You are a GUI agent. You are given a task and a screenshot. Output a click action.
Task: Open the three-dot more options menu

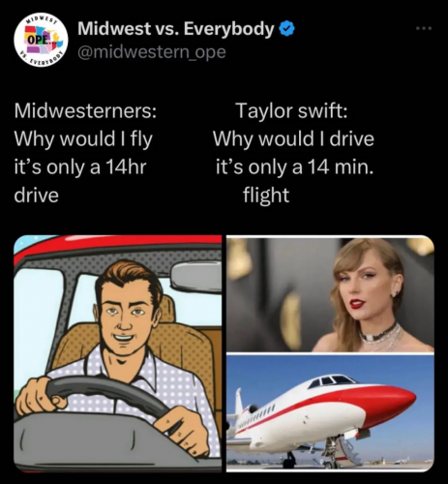click(424, 29)
